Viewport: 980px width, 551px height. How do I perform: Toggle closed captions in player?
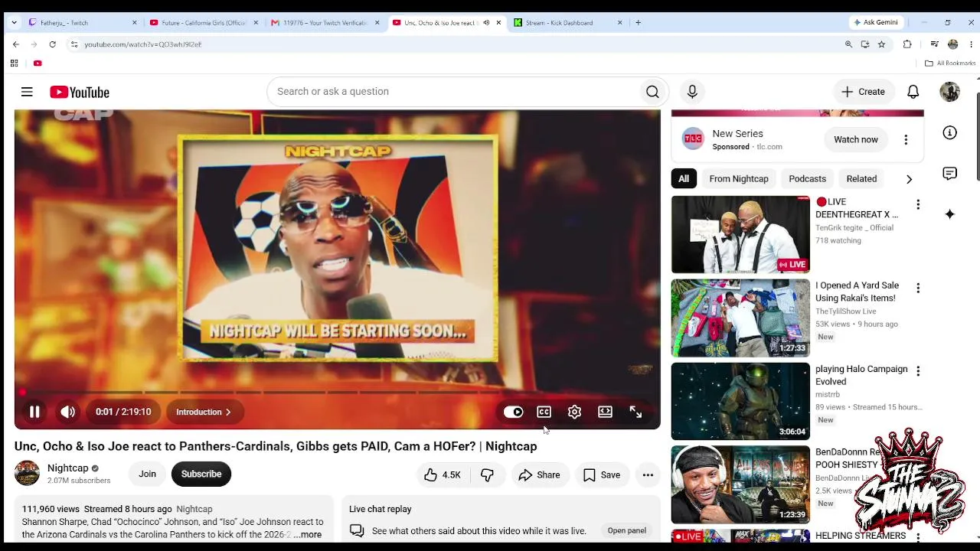tap(544, 412)
